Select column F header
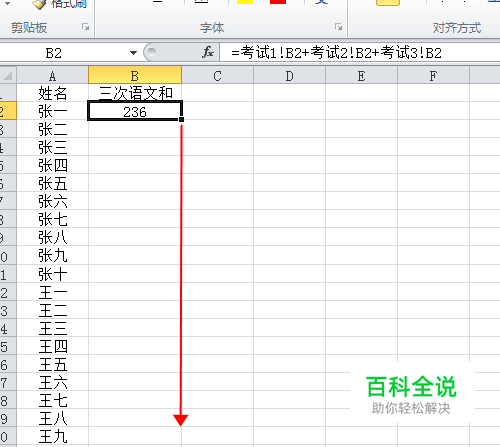 433,76
